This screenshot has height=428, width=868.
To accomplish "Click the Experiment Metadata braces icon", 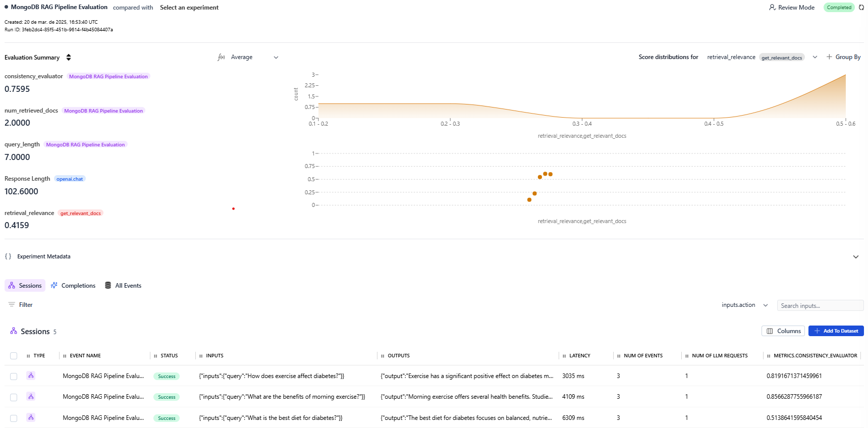I will pos(8,256).
